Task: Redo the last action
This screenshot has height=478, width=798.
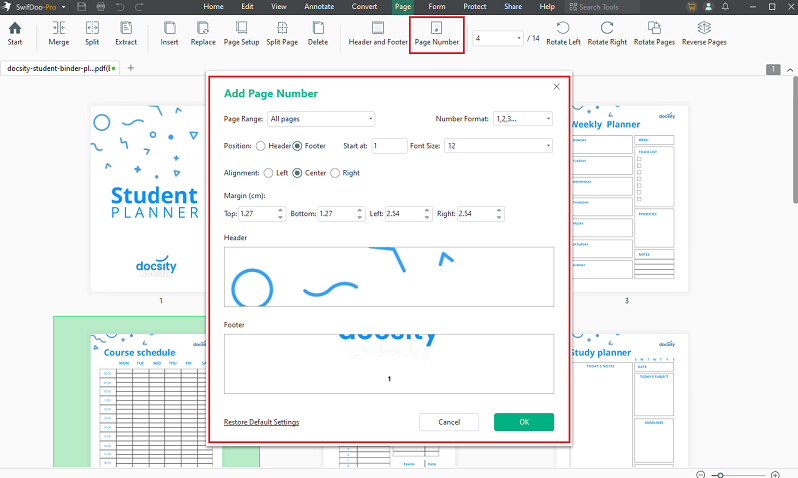Action: click(x=139, y=7)
